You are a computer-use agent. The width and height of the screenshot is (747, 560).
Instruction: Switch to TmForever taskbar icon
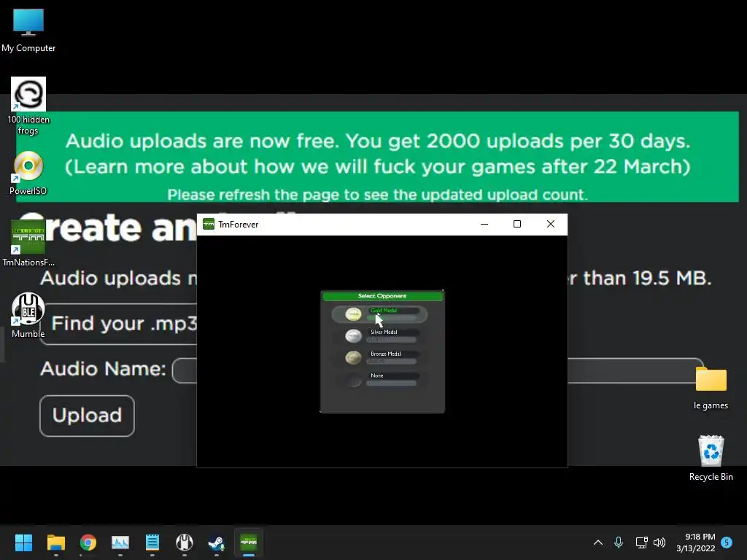click(x=249, y=542)
